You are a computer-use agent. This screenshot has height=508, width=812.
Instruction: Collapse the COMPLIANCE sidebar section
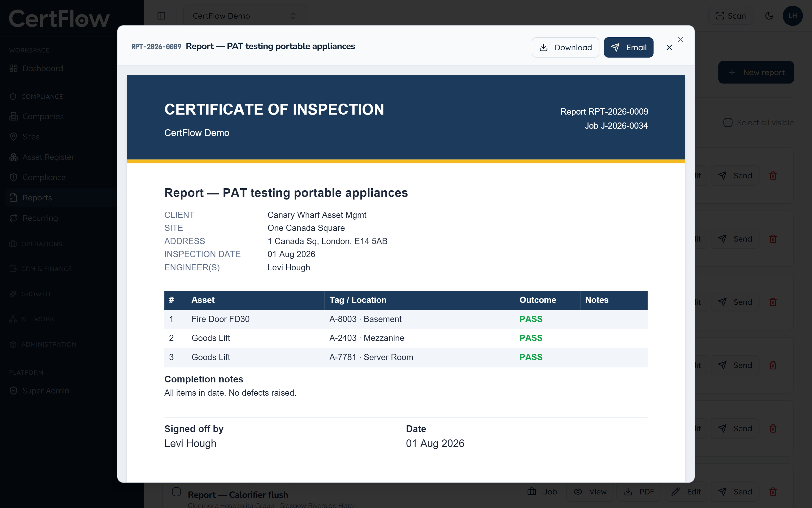click(x=42, y=97)
